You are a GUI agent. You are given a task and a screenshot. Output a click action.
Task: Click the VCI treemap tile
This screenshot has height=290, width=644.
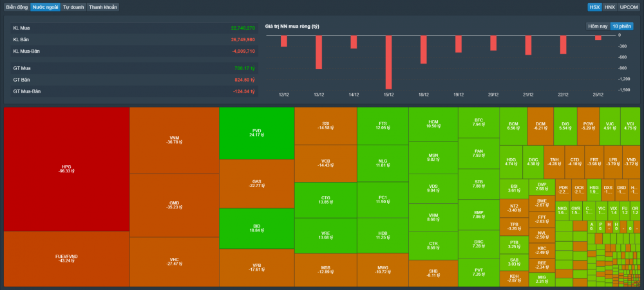[x=630, y=126]
